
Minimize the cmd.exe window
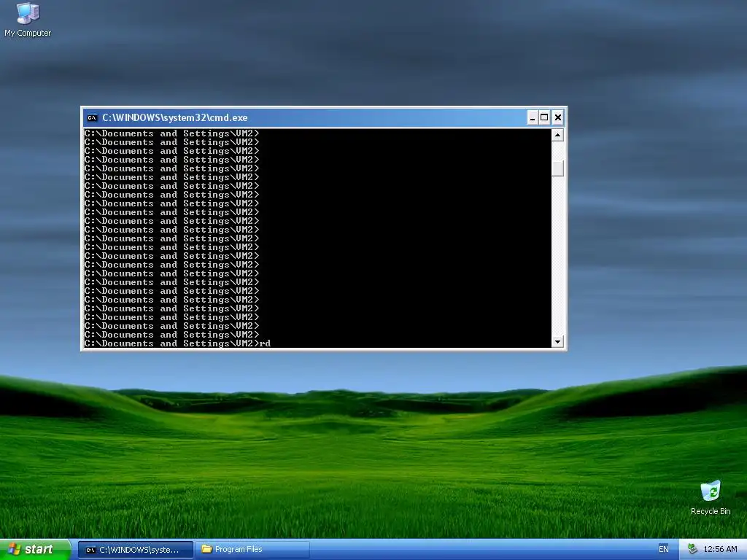(533, 117)
